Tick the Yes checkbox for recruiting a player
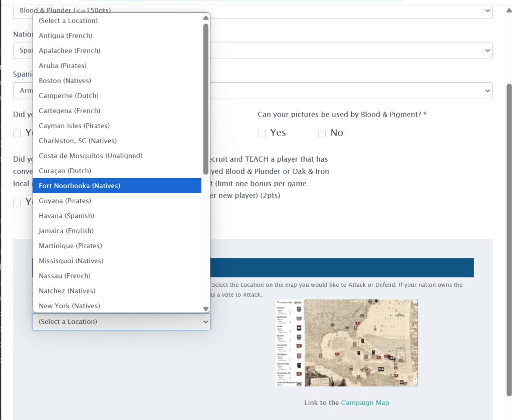 pos(17,202)
